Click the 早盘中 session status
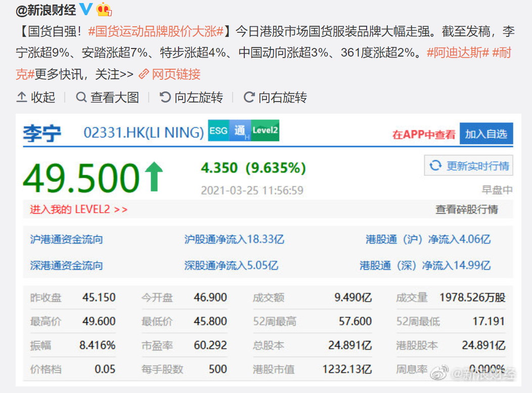This screenshot has width=532, height=393. 497,190
